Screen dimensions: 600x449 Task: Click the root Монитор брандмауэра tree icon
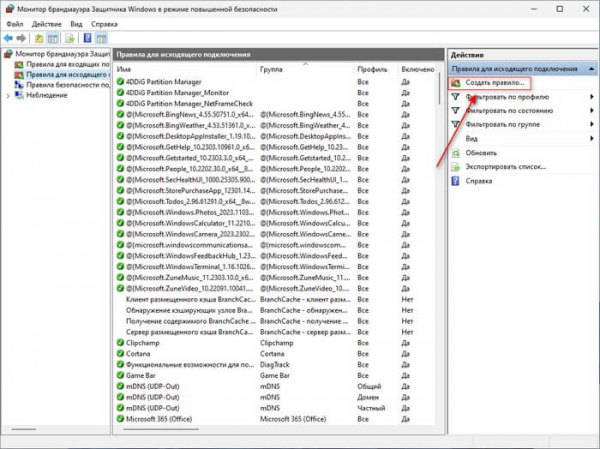(x=8, y=54)
